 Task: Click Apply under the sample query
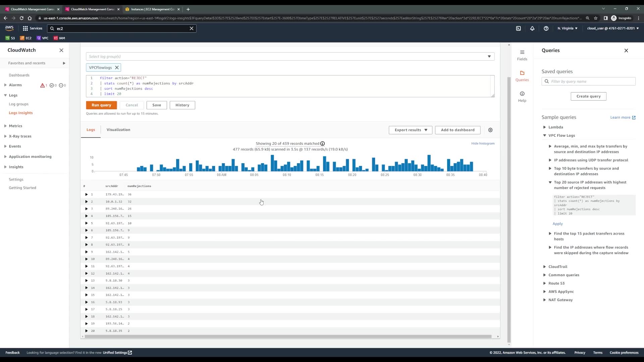click(557, 224)
